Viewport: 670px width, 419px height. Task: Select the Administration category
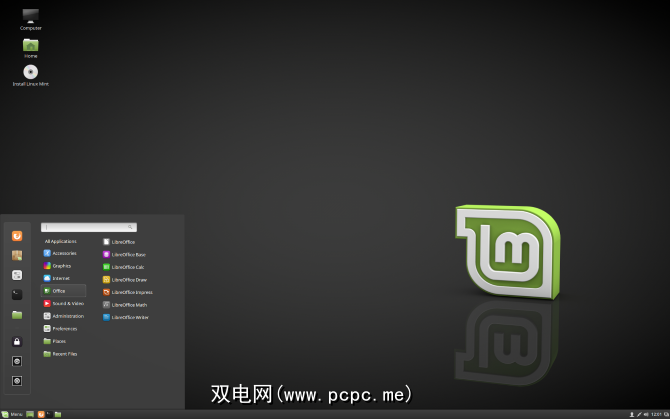(64, 316)
